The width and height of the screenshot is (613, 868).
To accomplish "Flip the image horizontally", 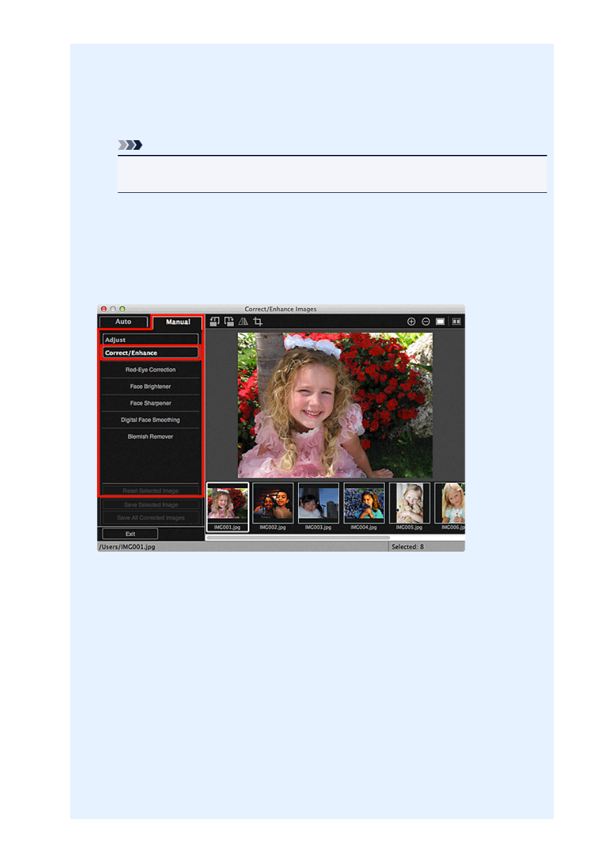I will 243,321.
